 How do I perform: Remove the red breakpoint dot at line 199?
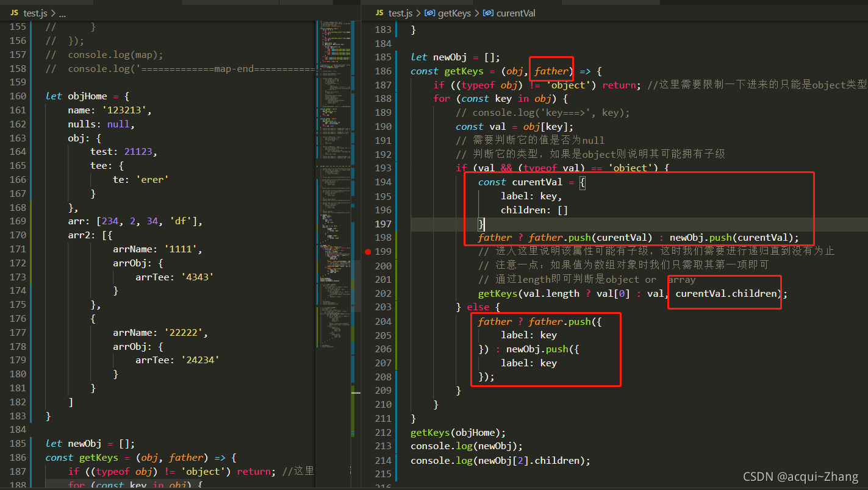tap(368, 252)
